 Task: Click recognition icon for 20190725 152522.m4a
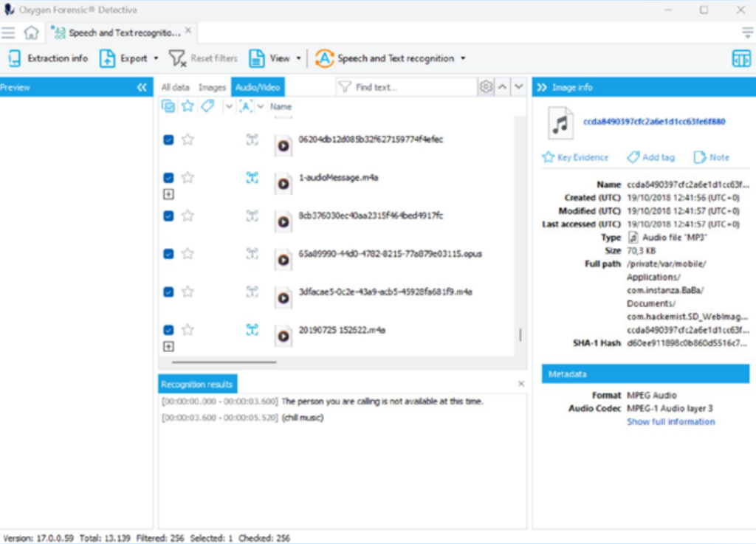coord(252,330)
